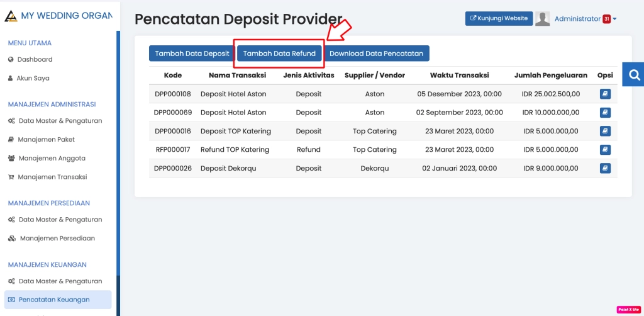Click the Kunjungi Website link button
Image resolution: width=644 pixels, height=316 pixels.
pos(499,19)
